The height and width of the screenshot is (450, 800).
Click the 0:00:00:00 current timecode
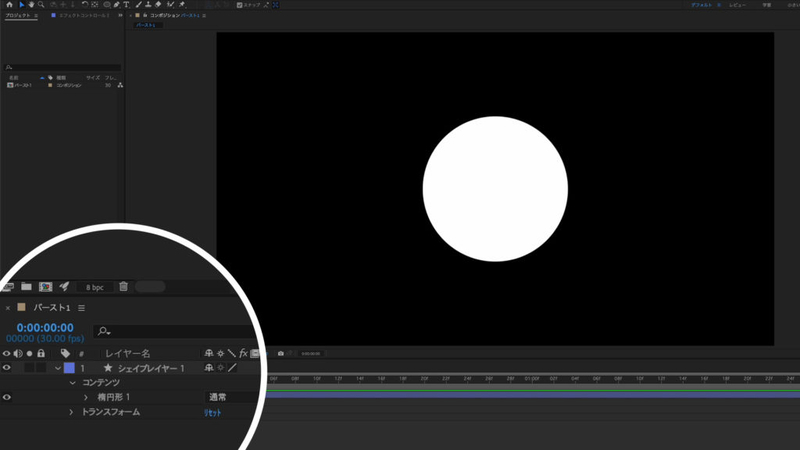[x=45, y=328]
